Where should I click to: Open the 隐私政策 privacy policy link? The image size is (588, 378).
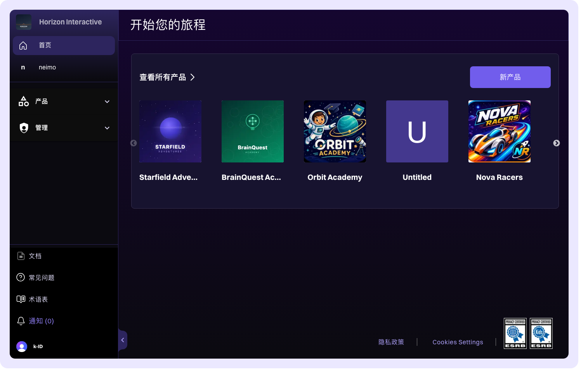(x=391, y=342)
